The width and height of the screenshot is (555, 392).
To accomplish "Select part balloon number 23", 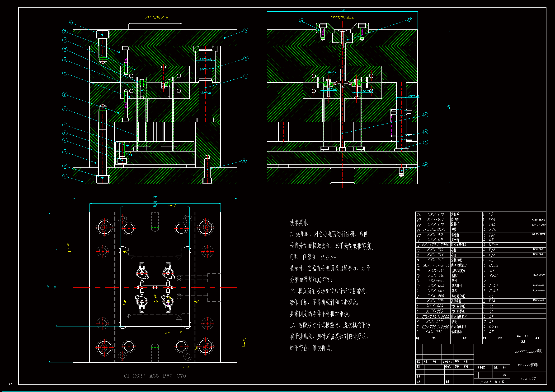I will point(409,19).
